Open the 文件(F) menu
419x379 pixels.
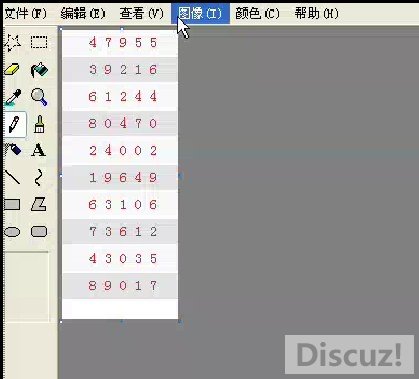[x=25, y=13]
